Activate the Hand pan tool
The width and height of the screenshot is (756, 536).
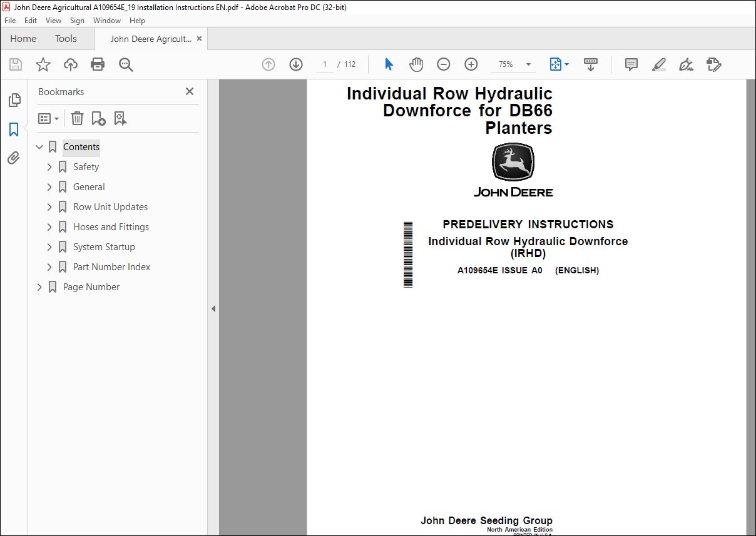416,64
